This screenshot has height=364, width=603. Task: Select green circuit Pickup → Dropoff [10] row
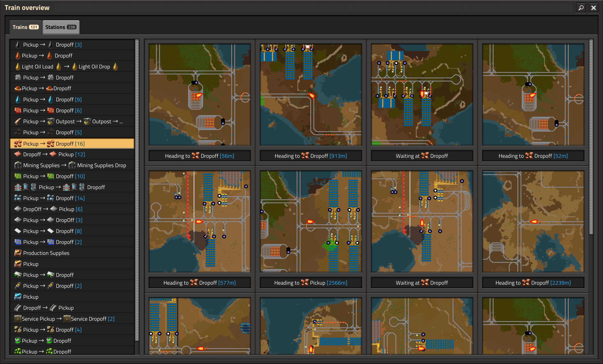(72, 176)
